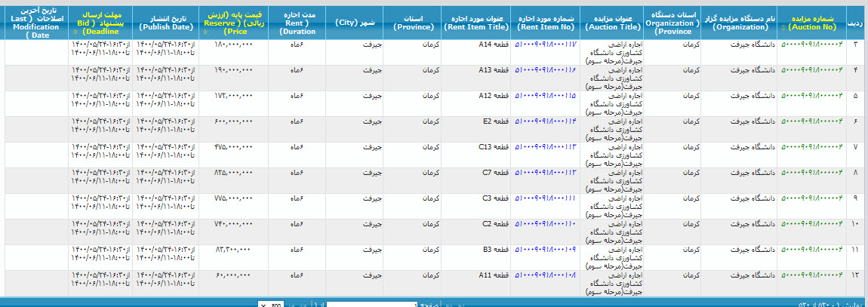
Task: Click the Last Modification Date column header
Action: click(x=34, y=22)
